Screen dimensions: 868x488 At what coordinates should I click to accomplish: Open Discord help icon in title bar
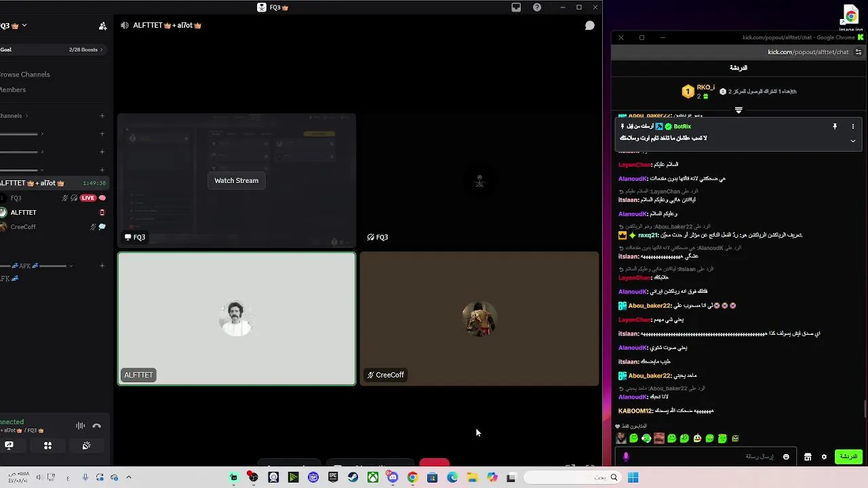click(537, 7)
